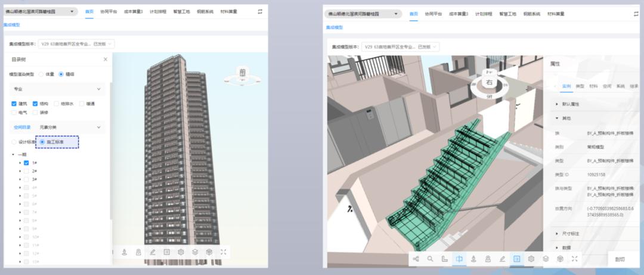The height and width of the screenshot is (275, 644).
Task: Open the 材料 tab in properties panel
Action: (593, 86)
